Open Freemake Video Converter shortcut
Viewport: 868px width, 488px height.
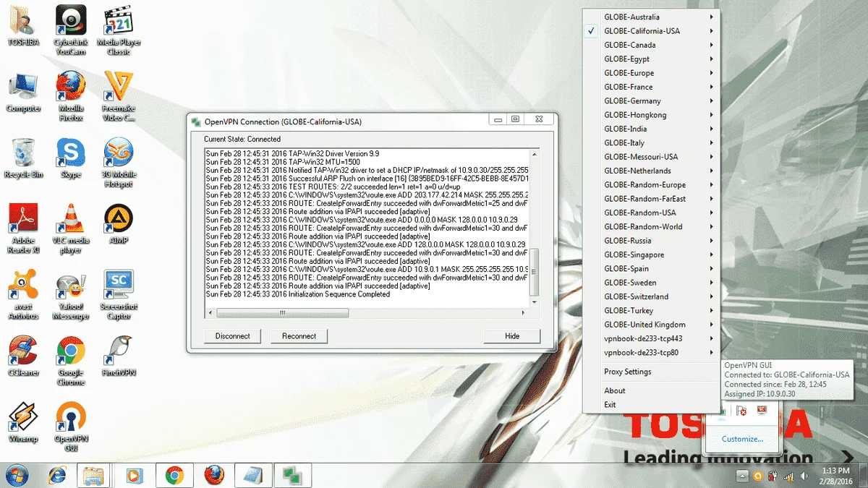119,95
